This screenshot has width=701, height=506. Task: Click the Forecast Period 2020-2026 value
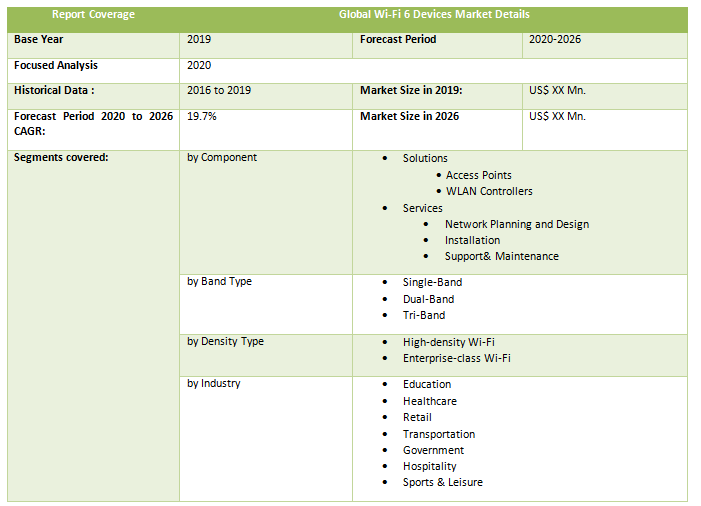[x=555, y=40]
